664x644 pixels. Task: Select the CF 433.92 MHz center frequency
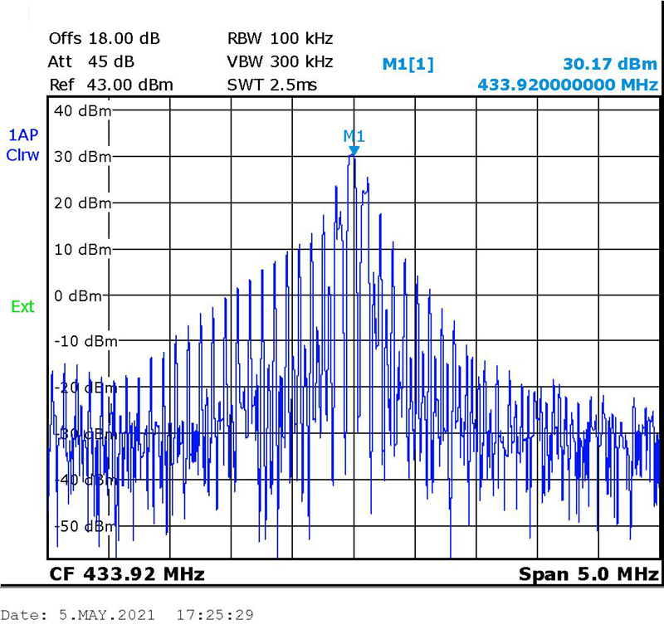(127, 574)
